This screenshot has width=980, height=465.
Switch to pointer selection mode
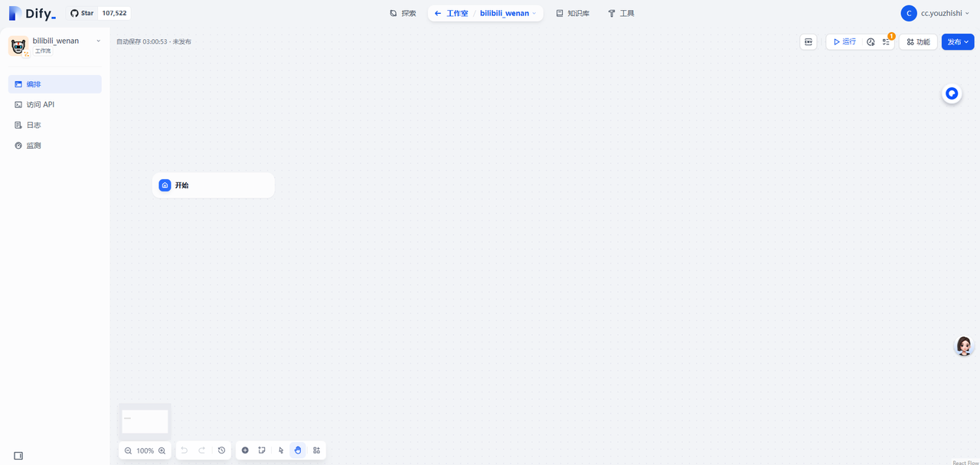click(x=281, y=450)
